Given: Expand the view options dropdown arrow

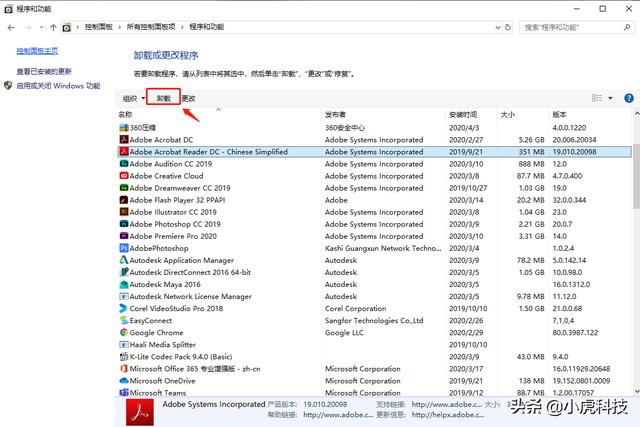Looking at the screenshot, I should (x=611, y=98).
